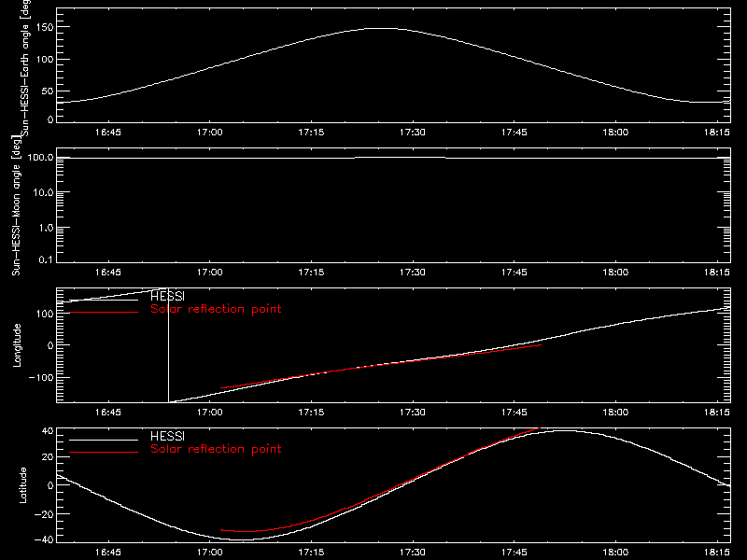Click the -40 tick label on Latitude plot
747x560 pixels.
coord(44,540)
